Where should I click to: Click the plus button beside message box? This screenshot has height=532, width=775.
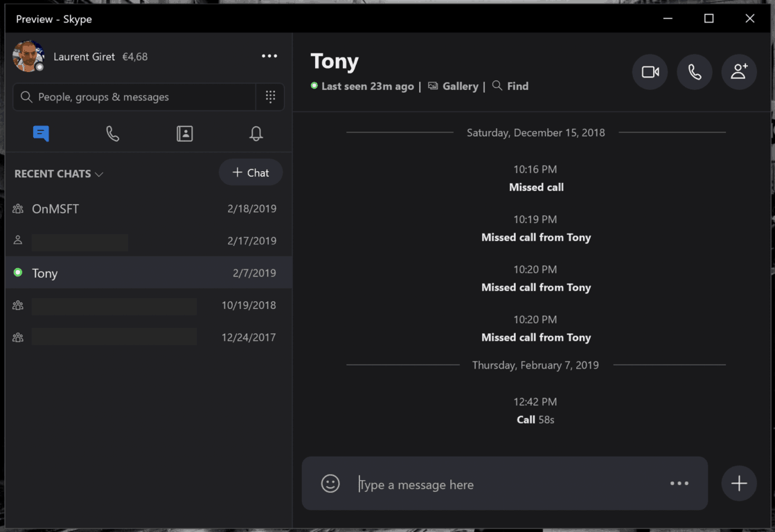coord(739,484)
